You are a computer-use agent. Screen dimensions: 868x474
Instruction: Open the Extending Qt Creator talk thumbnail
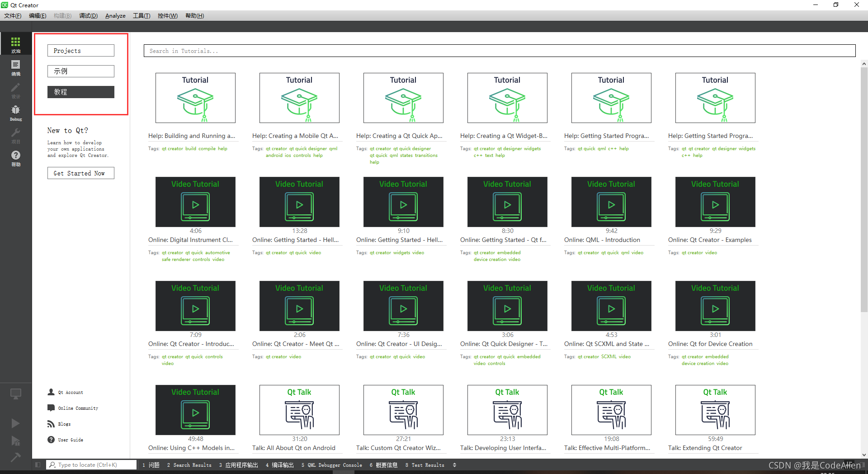715,410
